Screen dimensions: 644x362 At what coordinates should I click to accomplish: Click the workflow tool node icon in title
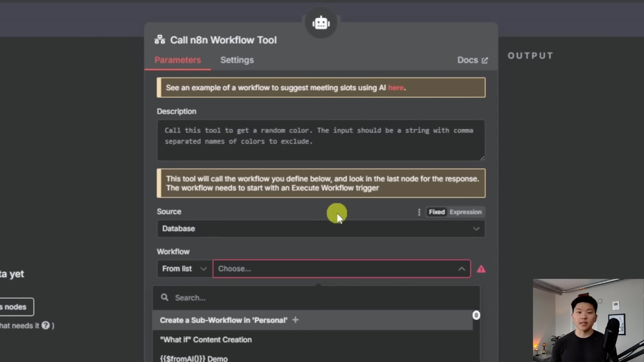(160, 40)
